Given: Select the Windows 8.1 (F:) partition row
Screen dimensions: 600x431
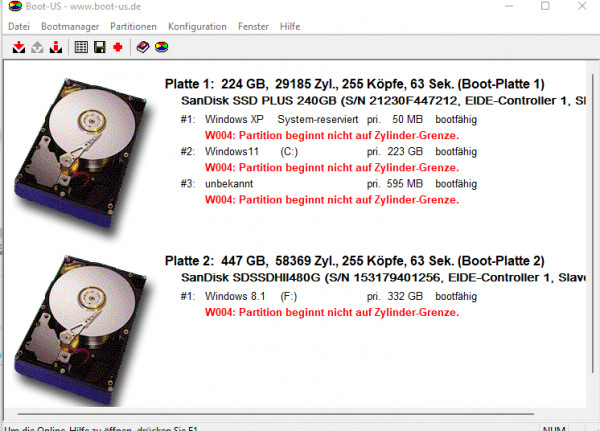Looking at the screenshot, I should pyautogui.click(x=329, y=296).
